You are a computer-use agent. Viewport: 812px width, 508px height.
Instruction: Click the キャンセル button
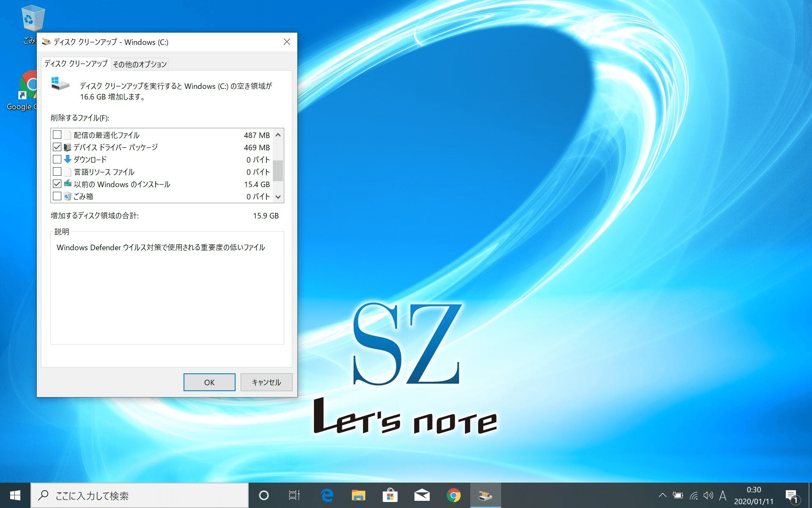[x=266, y=382]
